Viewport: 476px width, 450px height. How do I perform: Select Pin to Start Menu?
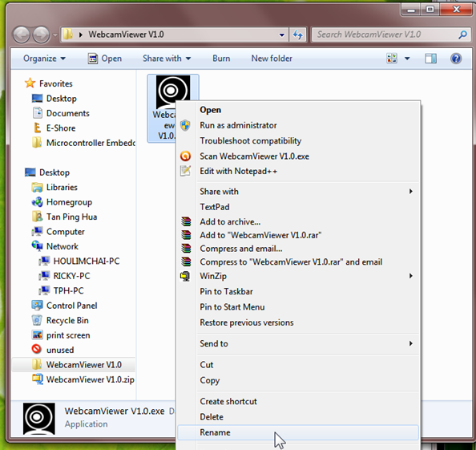click(x=298, y=307)
